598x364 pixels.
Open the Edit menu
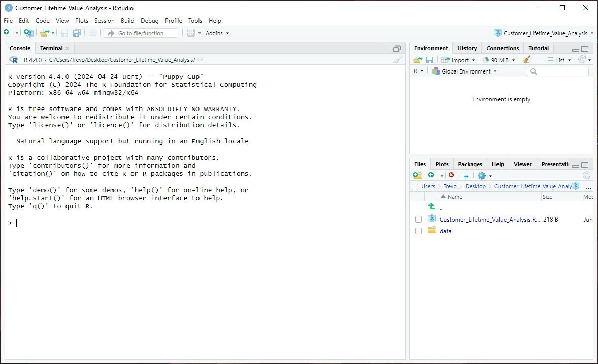click(x=24, y=21)
